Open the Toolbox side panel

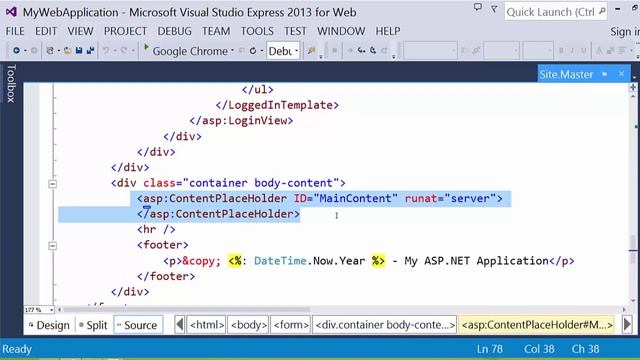point(11,83)
